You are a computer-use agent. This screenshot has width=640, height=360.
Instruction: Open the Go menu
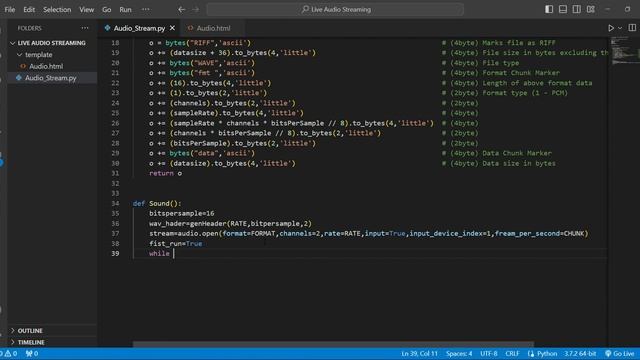[107, 9]
